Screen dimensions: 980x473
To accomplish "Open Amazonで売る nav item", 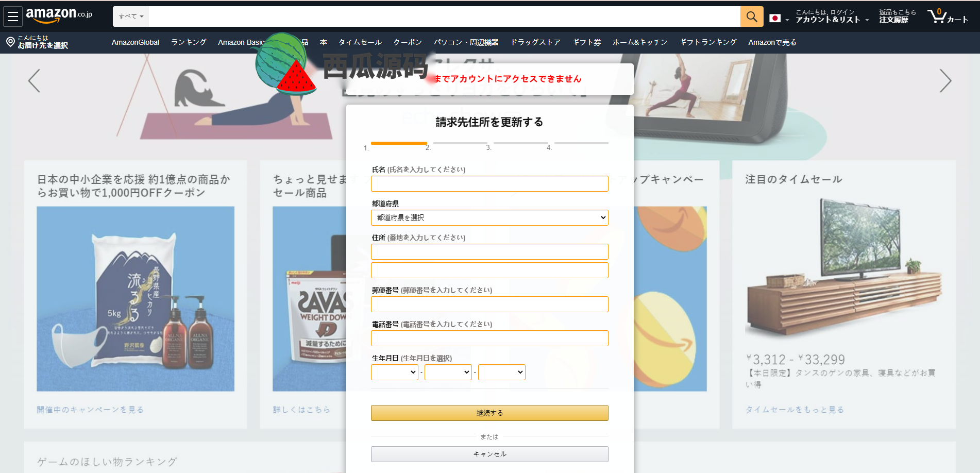I will pyautogui.click(x=772, y=42).
